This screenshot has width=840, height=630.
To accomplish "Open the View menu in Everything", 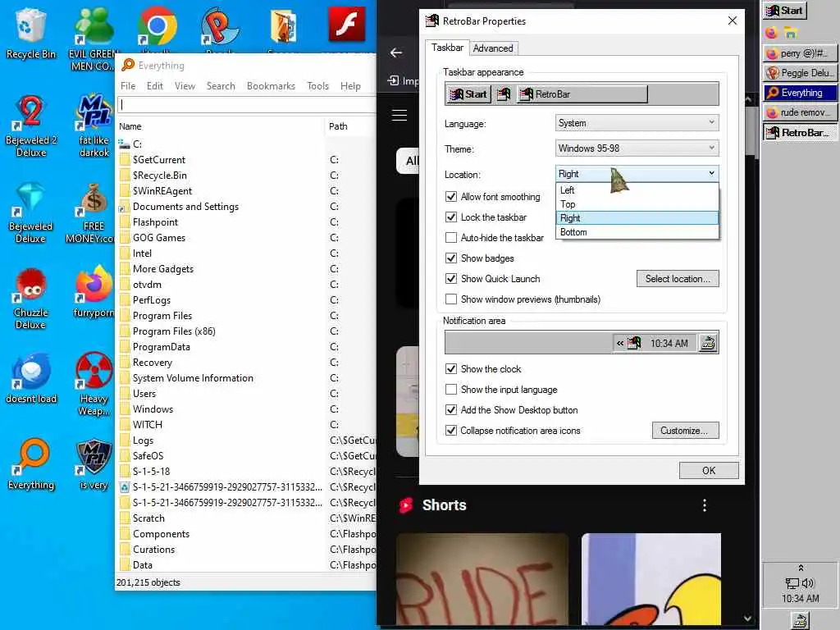I will point(185,85).
